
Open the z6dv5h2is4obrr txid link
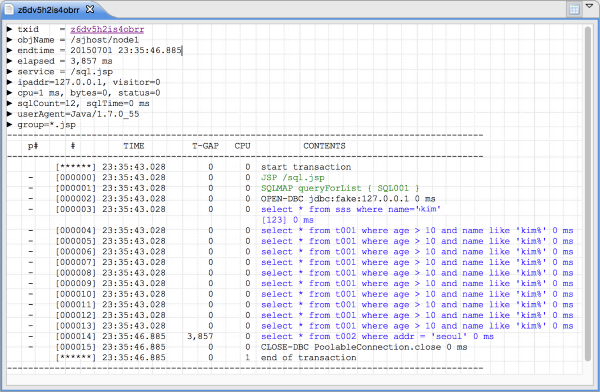point(107,29)
